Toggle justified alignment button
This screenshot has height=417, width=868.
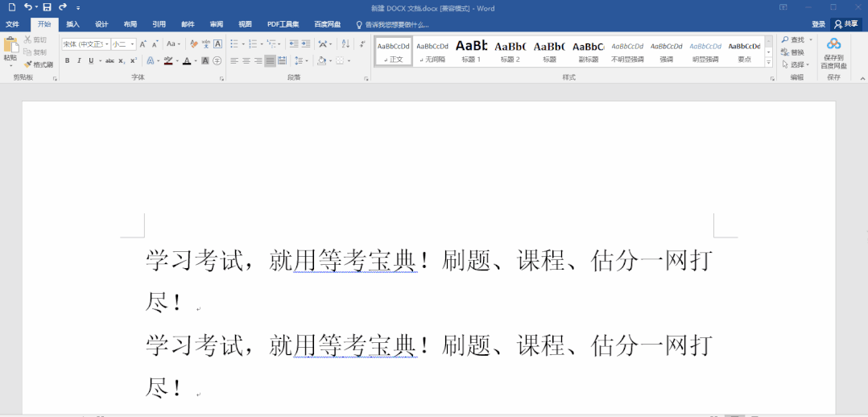(271, 61)
